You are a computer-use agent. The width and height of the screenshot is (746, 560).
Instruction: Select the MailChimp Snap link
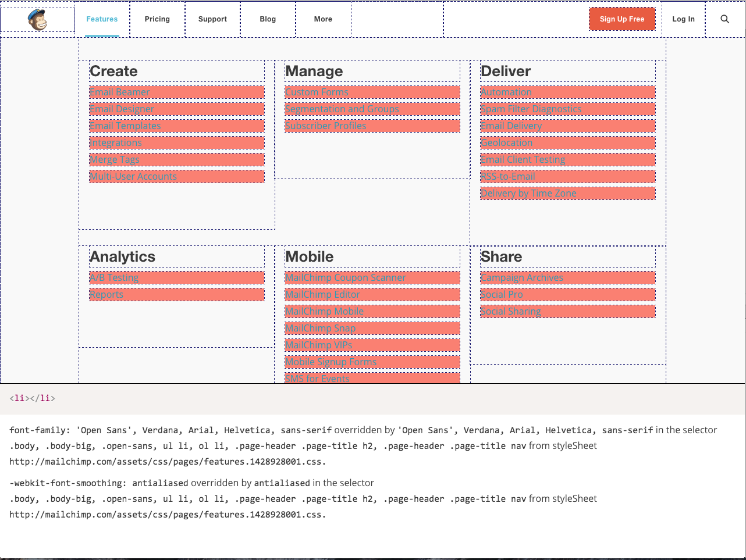[320, 328]
